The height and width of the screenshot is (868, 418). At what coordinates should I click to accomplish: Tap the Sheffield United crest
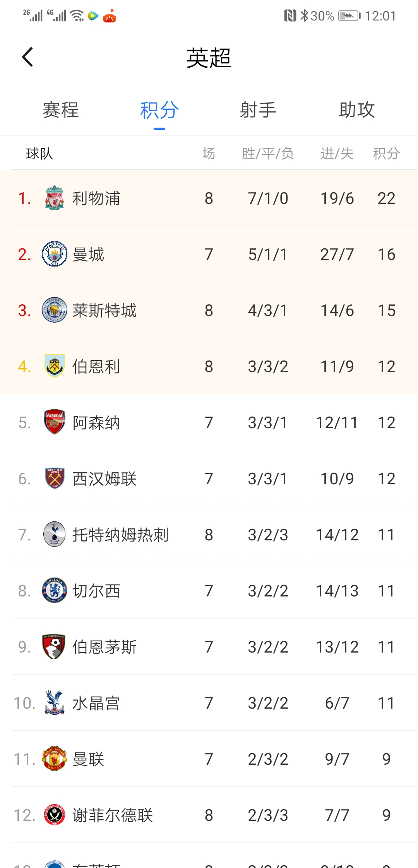pos(55,815)
